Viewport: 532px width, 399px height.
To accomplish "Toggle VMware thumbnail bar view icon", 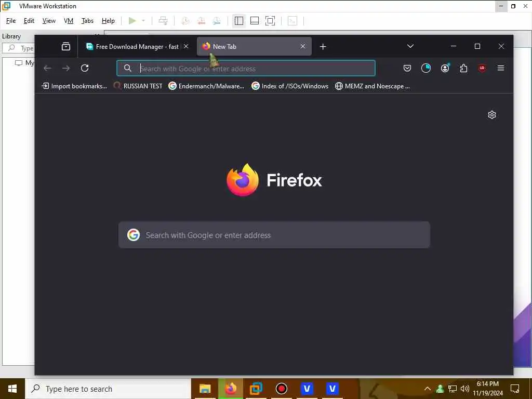I will click(x=255, y=21).
